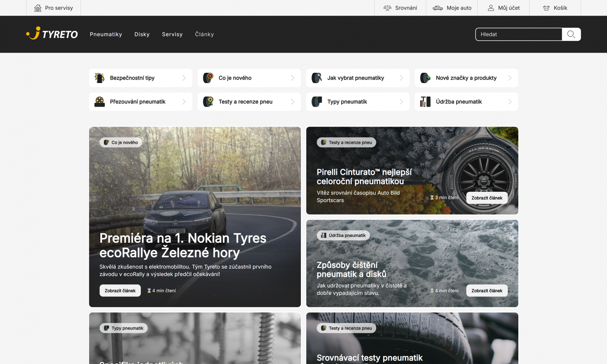Viewport: 607px width, 364px height.
Task: Open the Pneumatiky menu
Action: tap(106, 34)
